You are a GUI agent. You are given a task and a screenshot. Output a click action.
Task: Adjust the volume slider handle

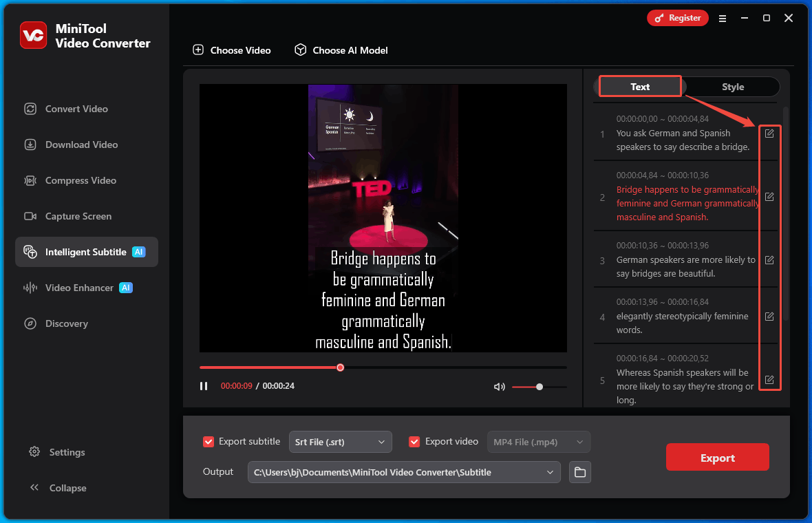539,387
